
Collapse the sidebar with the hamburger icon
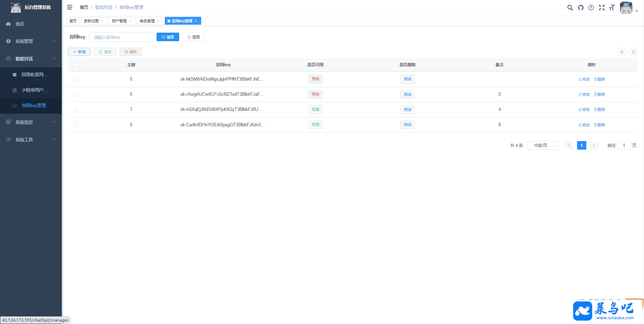tap(70, 7)
